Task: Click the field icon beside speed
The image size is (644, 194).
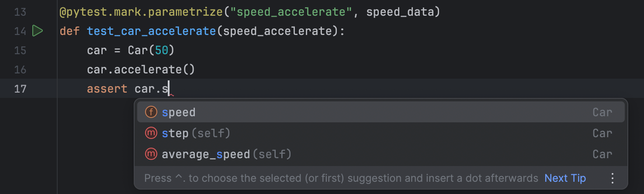Action: [x=151, y=112]
